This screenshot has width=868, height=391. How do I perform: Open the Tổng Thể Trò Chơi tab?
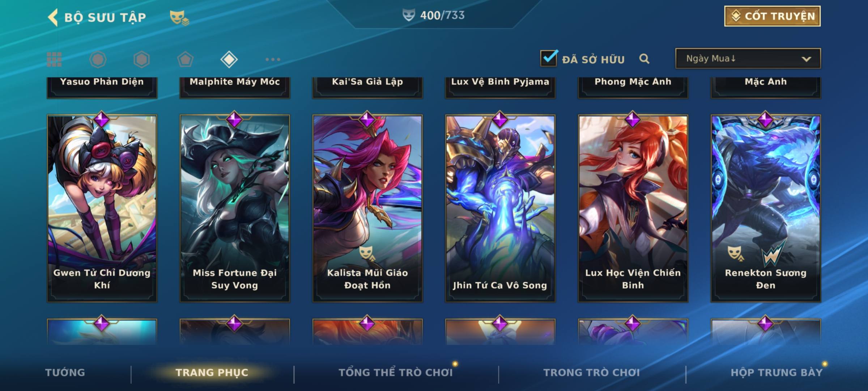pyautogui.click(x=396, y=373)
